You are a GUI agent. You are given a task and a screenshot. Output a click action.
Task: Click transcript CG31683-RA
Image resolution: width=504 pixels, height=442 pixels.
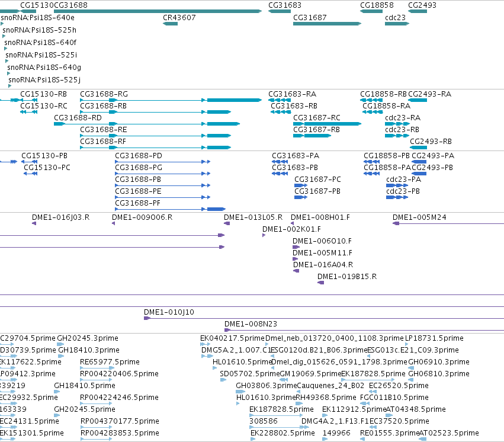tap(280, 100)
